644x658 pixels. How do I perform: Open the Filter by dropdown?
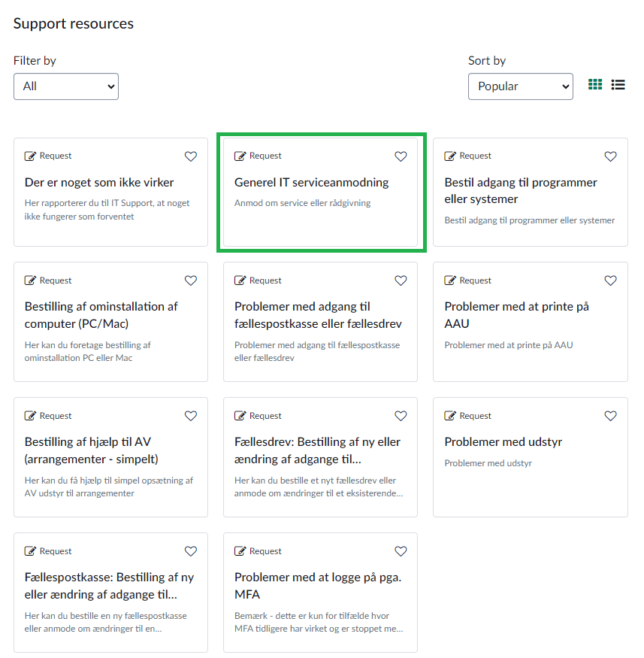pos(66,86)
